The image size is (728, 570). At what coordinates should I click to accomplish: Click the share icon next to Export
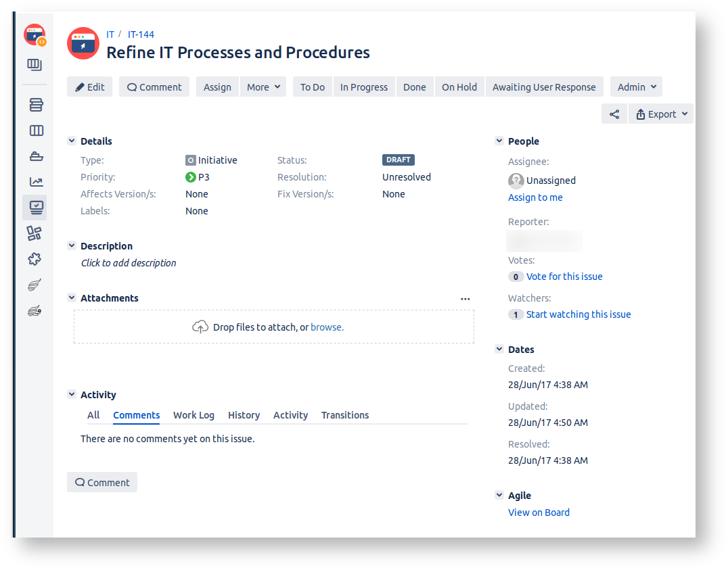(614, 114)
